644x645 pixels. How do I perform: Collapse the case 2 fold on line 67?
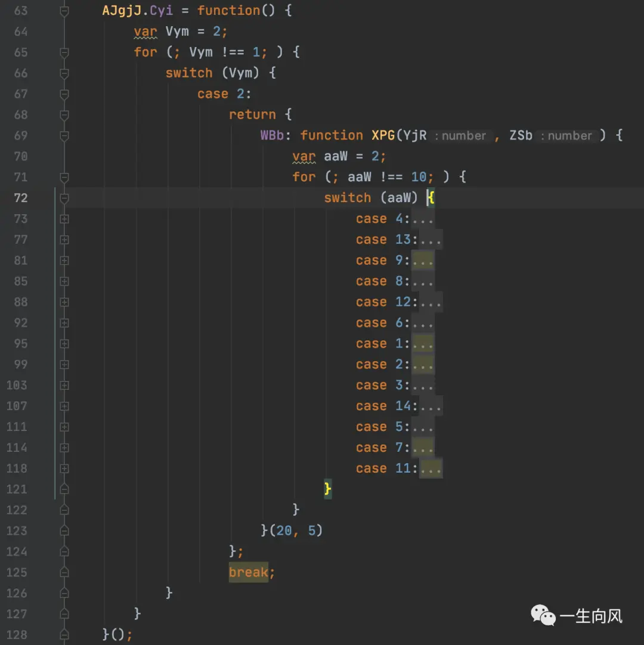(x=64, y=94)
